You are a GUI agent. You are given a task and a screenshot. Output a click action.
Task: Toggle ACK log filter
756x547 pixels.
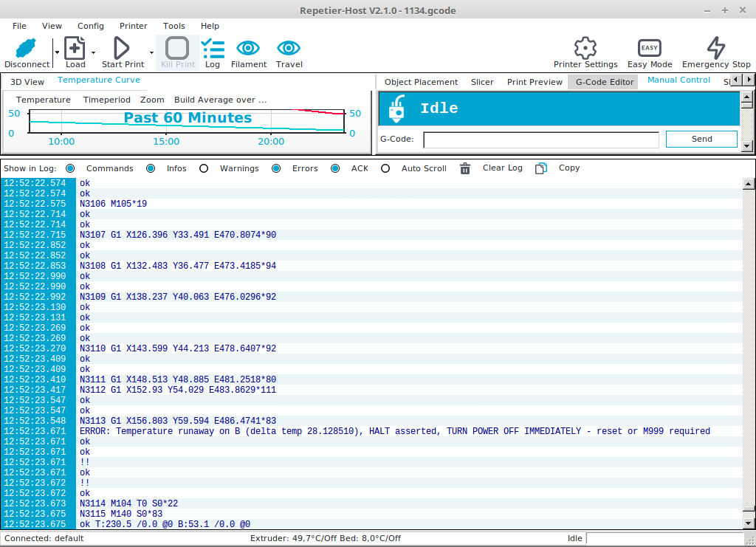335,169
